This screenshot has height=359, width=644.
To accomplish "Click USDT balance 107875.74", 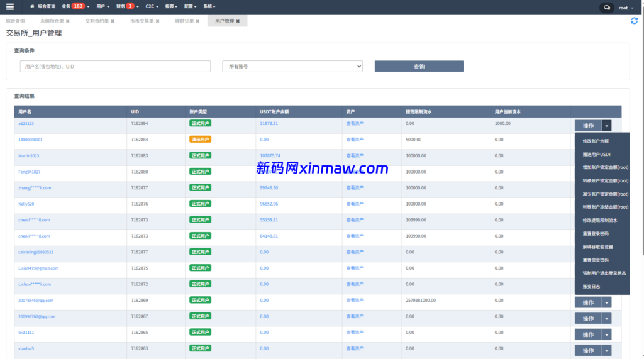I will pyautogui.click(x=270, y=156).
